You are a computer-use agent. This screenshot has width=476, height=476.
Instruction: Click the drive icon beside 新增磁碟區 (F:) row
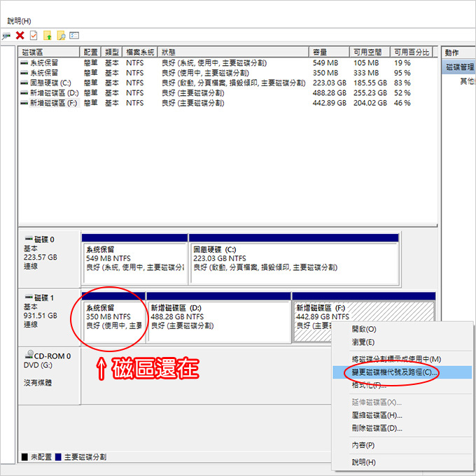(x=24, y=103)
